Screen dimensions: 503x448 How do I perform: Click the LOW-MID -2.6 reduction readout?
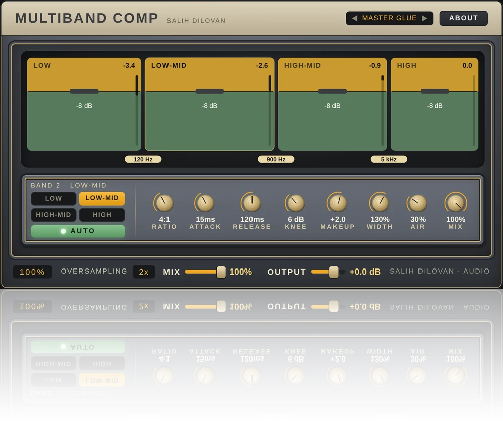262,66
